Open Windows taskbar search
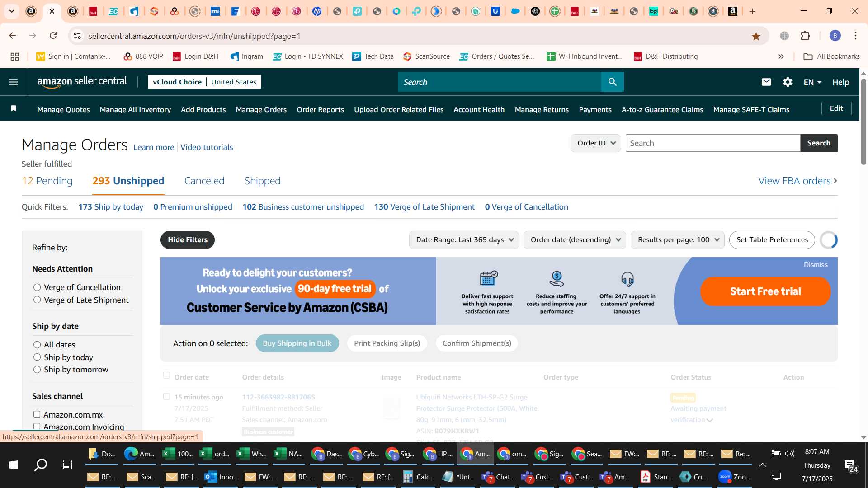 [x=41, y=465]
